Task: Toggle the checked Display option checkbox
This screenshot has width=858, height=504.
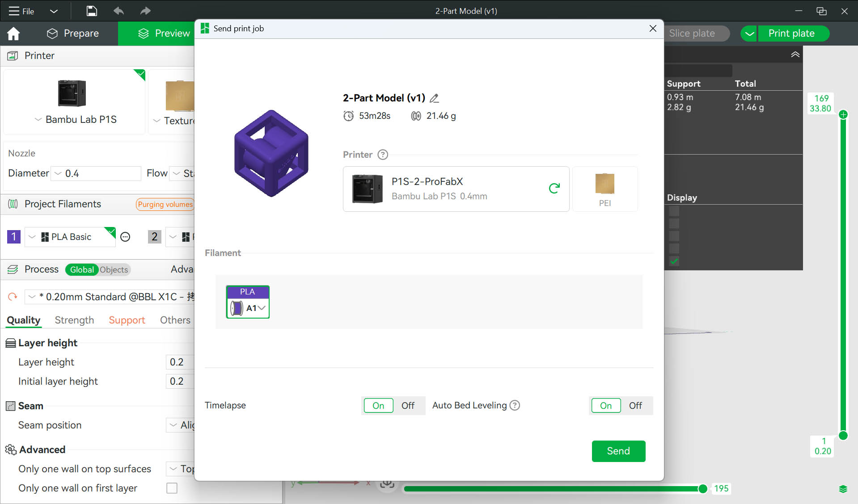Action: 674,261
